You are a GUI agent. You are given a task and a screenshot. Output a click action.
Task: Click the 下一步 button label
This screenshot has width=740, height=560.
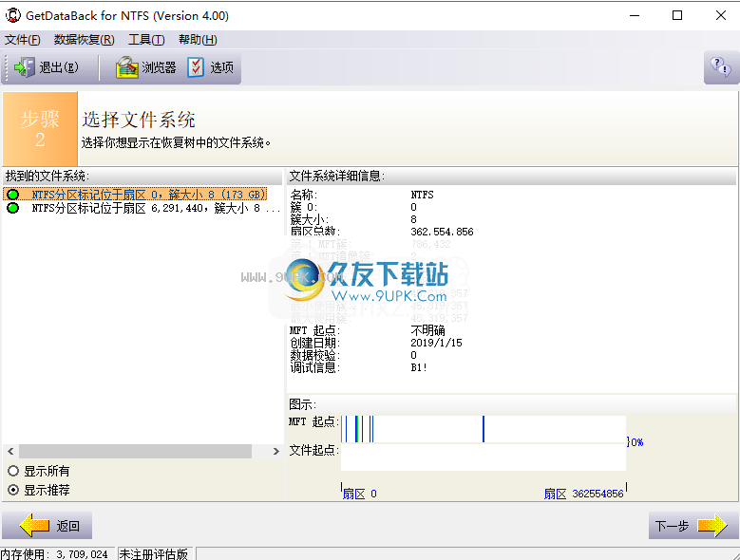click(672, 526)
